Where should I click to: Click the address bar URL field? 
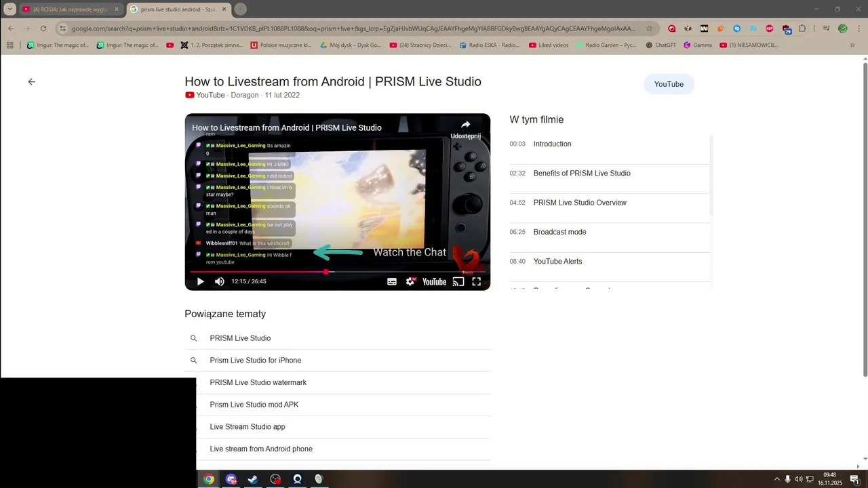pyautogui.click(x=353, y=28)
